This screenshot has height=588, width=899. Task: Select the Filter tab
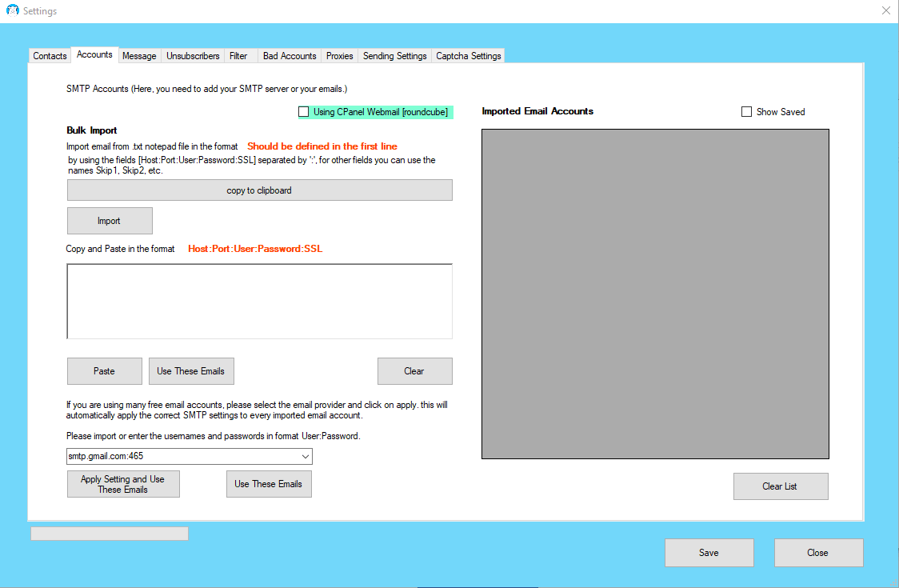pyautogui.click(x=238, y=56)
